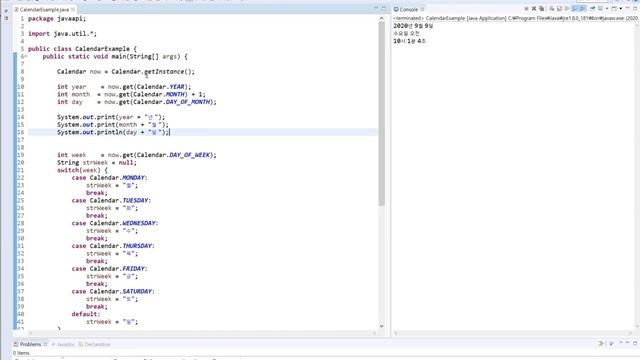Click the '0 items' label in Problems
This screenshot has height=360, width=640.
tap(21, 353)
